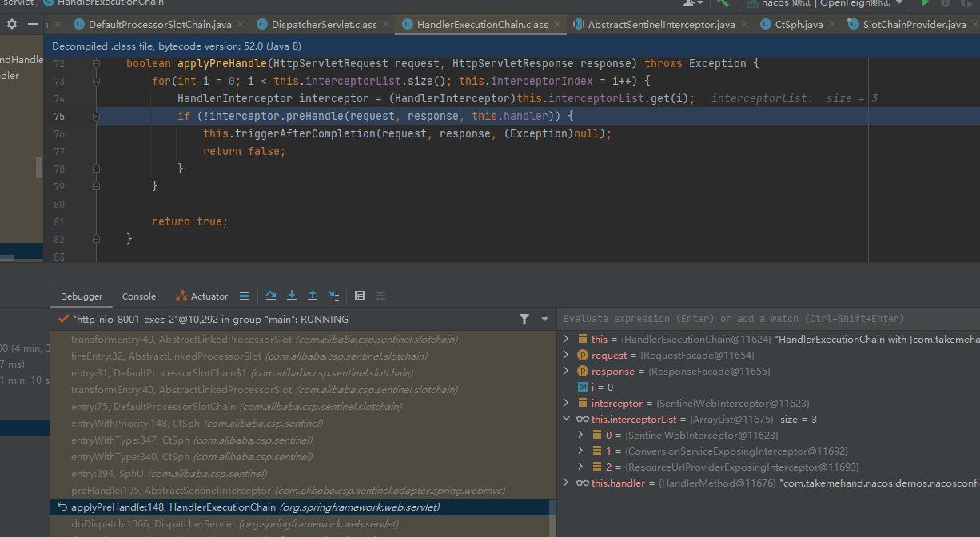980x537 pixels.
Task: Select frame entryWithType:347, CtSph
Action: coord(300,440)
